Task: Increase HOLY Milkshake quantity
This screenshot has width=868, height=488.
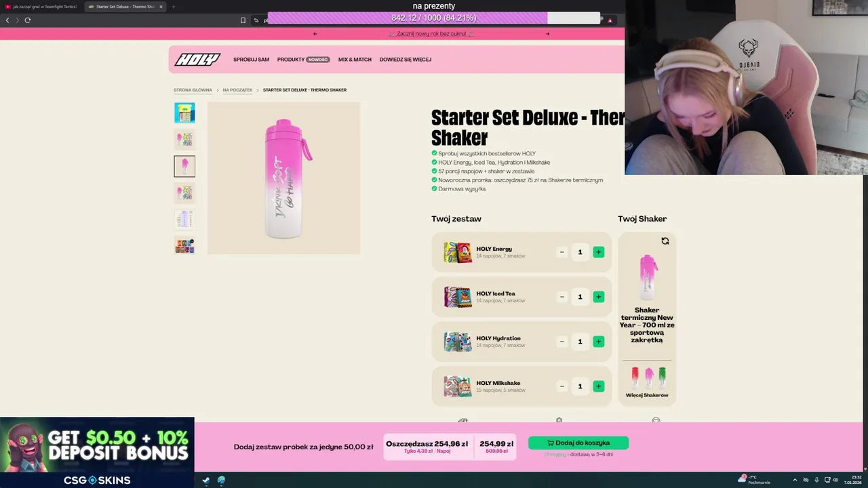Action: click(x=598, y=386)
